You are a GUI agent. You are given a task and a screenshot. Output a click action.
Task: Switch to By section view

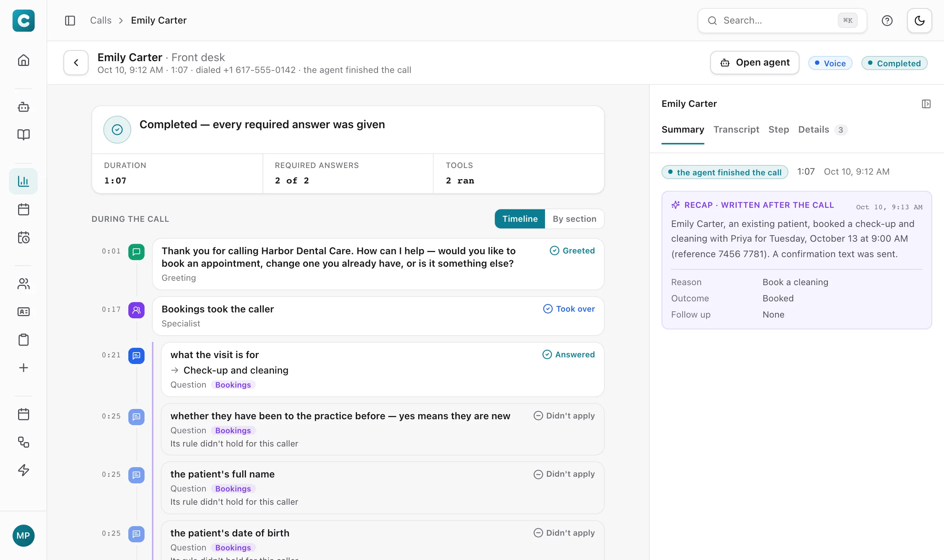pos(575,219)
